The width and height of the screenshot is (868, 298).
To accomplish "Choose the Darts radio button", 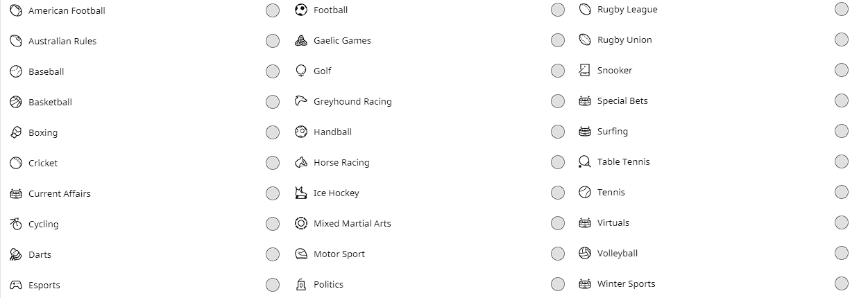I will 273,254.
